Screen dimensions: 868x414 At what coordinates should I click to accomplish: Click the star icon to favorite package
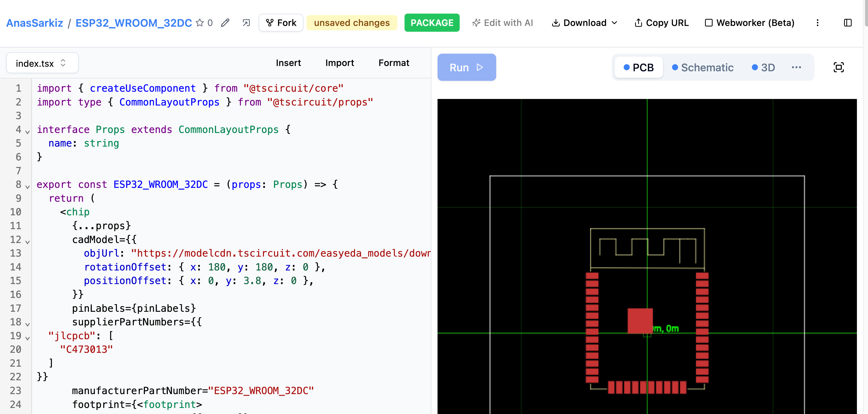tap(199, 23)
